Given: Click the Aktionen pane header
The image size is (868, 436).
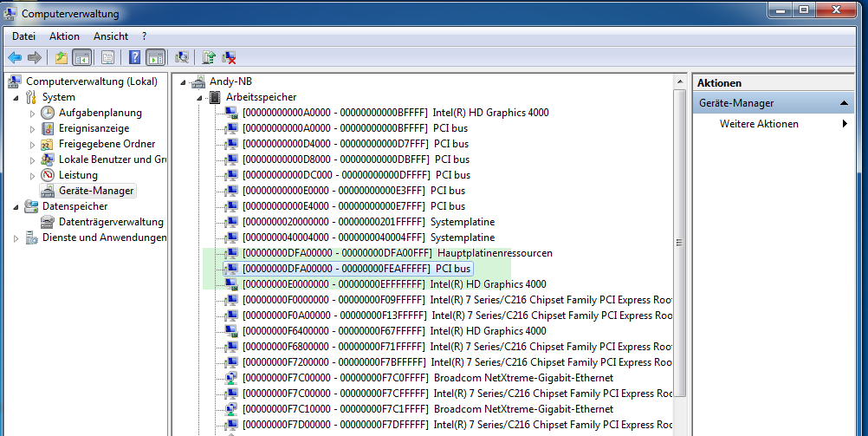Looking at the screenshot, I should (774, 82).
